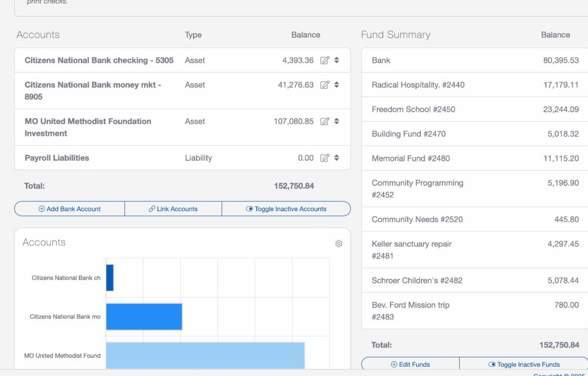Toggle Inactive Accounts visibility
588x376 pixels.
click(x=286, y=209)
